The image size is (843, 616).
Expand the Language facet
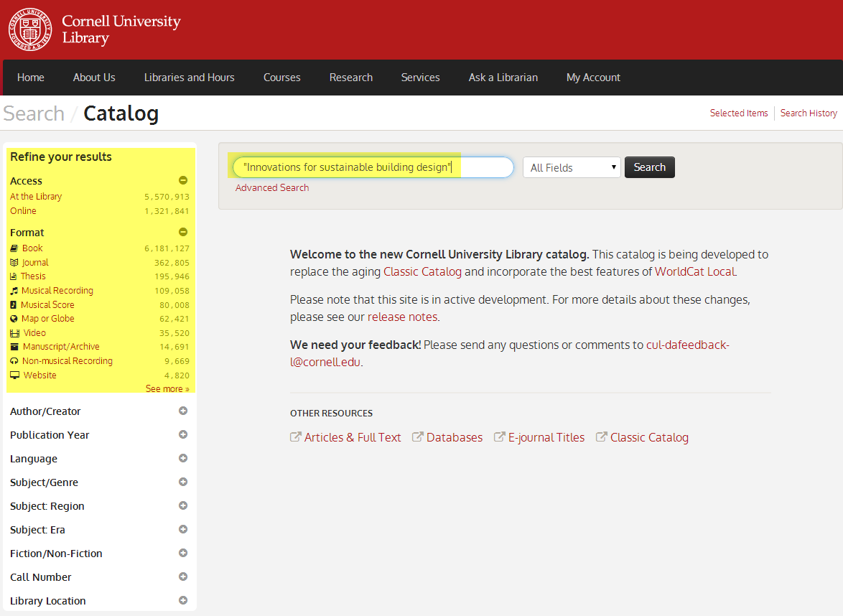click(x=183, y=458)
